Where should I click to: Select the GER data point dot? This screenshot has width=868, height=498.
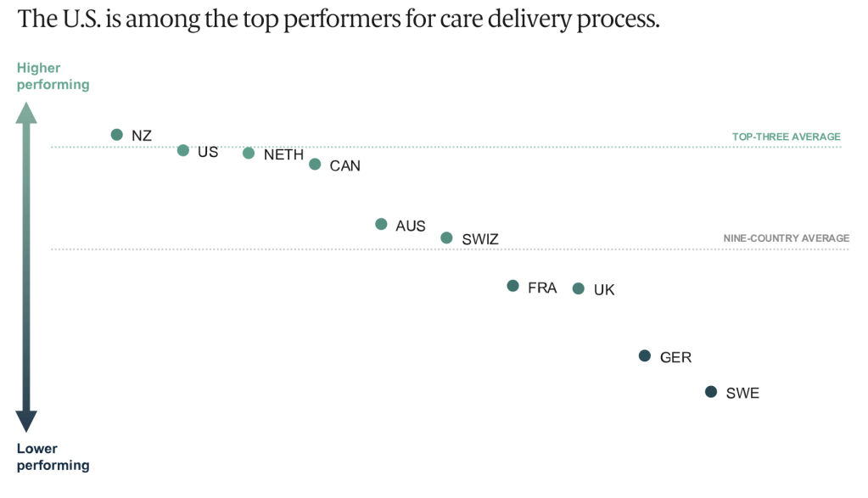coord(645,355)
